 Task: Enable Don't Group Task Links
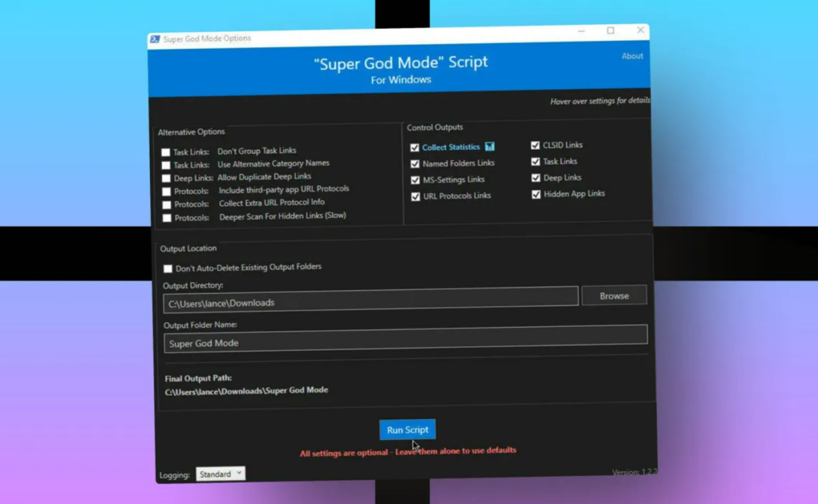[166, 151]
